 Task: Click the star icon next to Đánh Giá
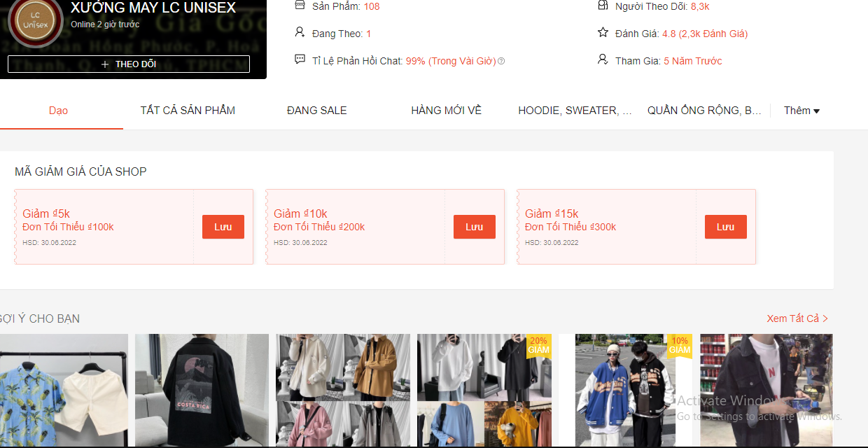click(602, 31)
